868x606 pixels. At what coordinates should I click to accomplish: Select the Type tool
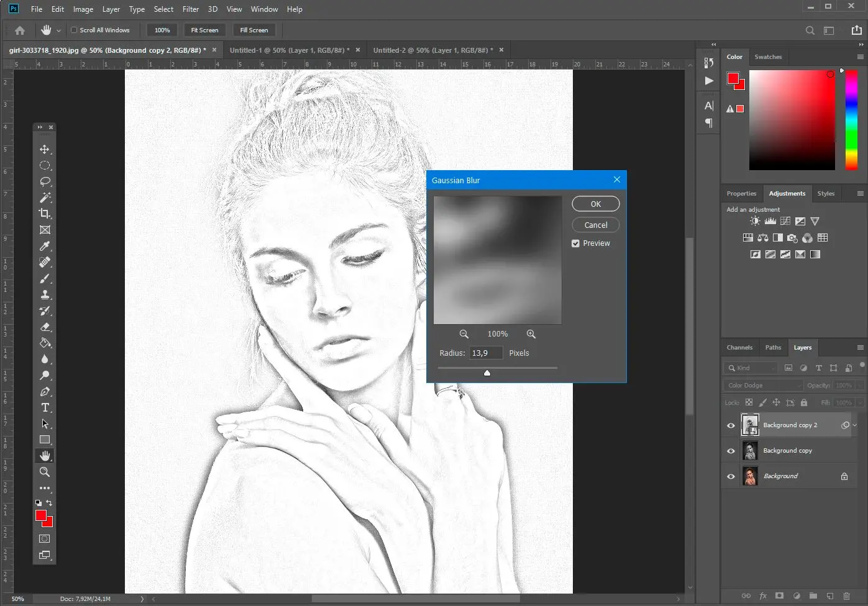(44, 408)
